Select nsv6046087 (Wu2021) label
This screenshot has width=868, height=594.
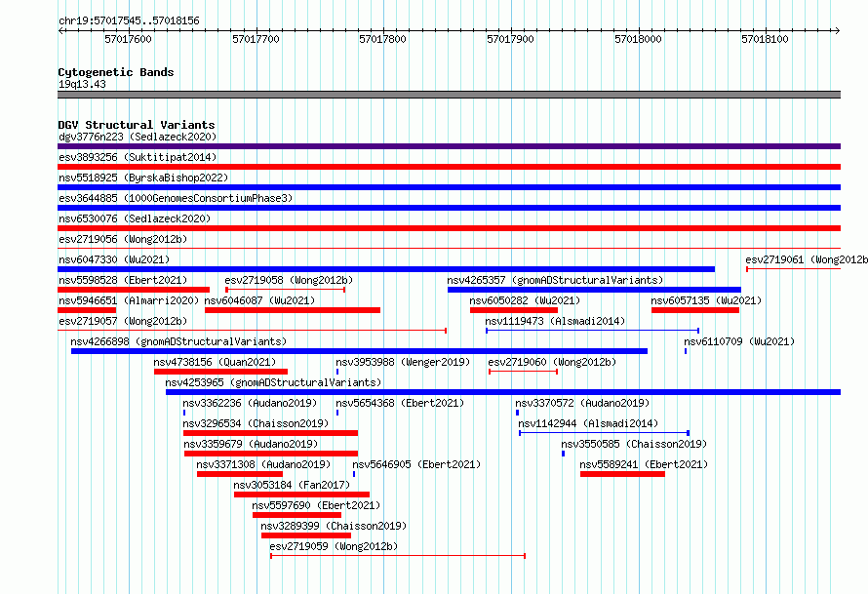coord(259,300)
